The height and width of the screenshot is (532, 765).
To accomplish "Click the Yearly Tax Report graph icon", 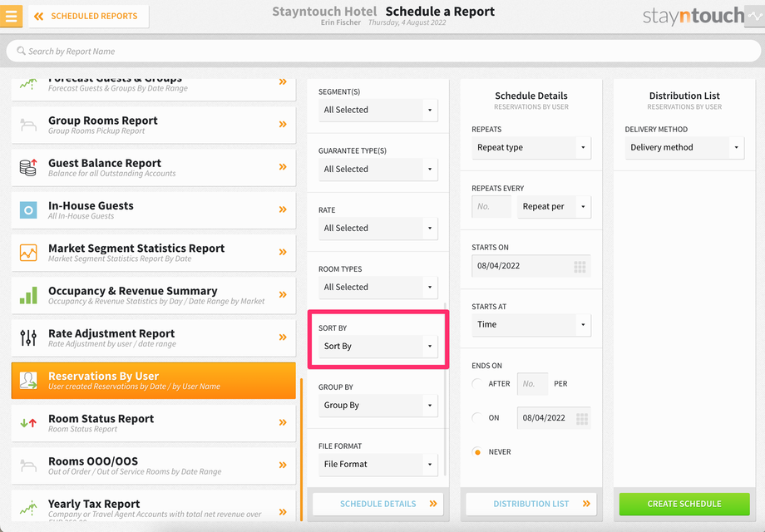I will (x=28, y=508).
